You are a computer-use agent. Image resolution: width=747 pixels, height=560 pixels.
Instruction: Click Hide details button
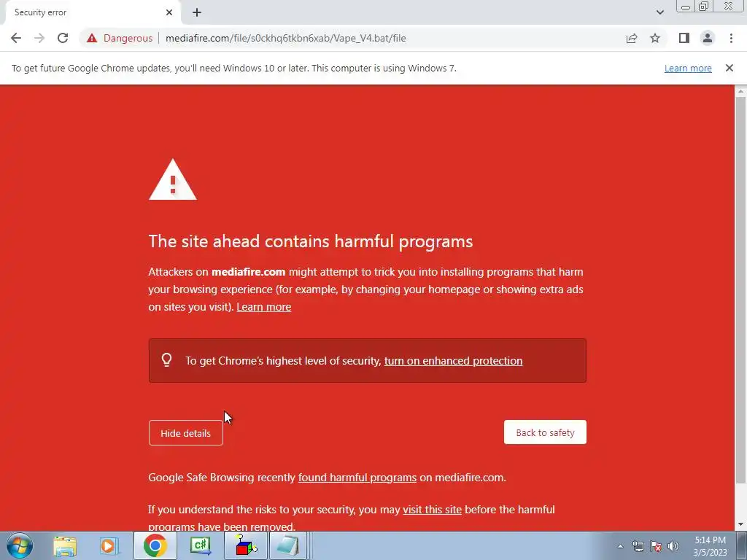click(186, 433)
